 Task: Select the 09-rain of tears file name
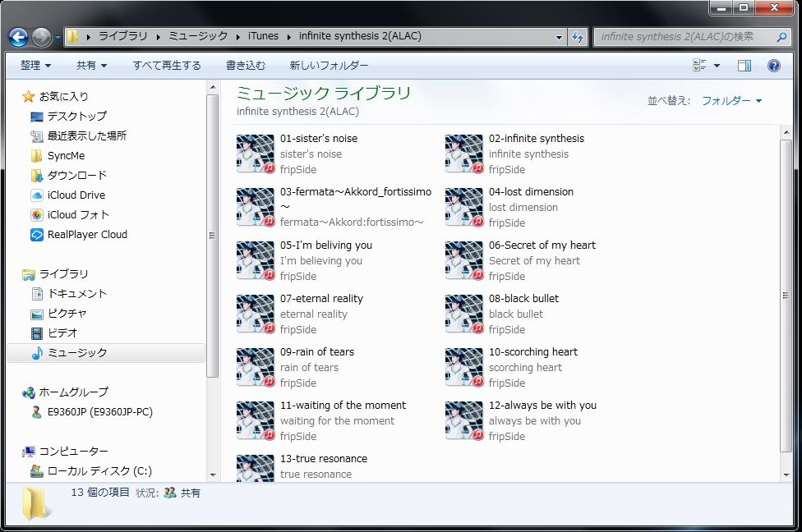click(317, 352)
